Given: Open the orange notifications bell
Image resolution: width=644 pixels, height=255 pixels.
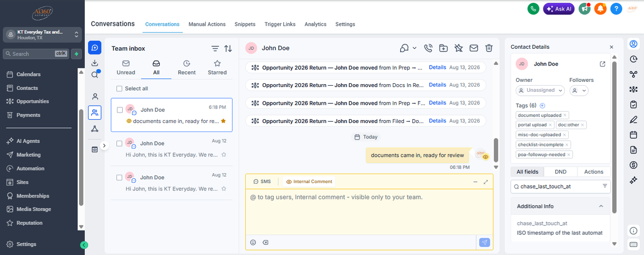Looking at the screenshot, I should (600, 8).
